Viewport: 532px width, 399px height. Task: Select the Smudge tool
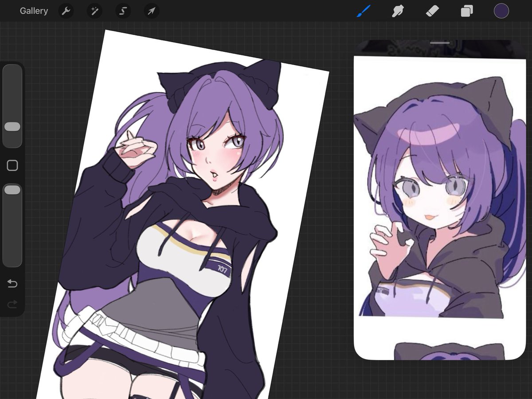(x=398, y=11)
